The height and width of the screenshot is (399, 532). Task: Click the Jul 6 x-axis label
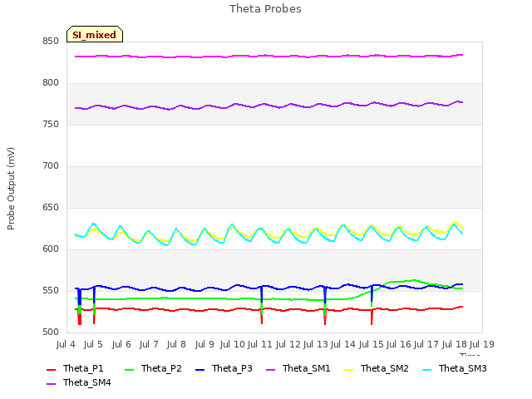pyautogui.click(x=121, y=344)
